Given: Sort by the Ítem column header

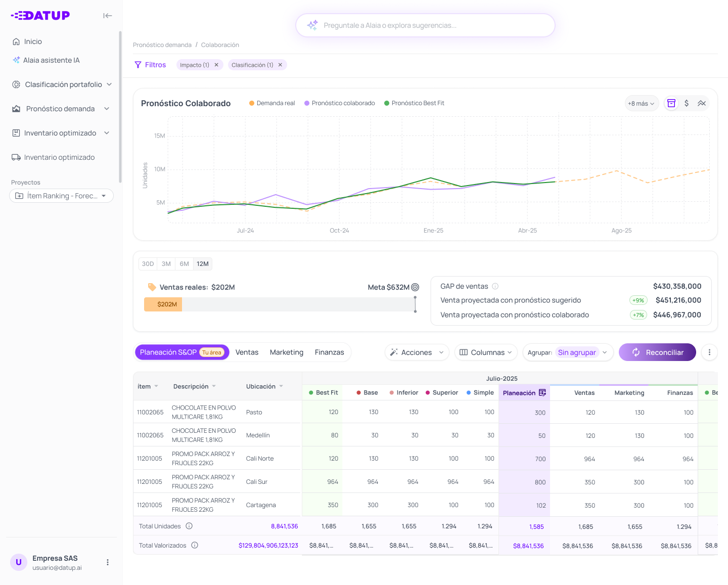Looking at the screenshot, I should tap(148, 386).
